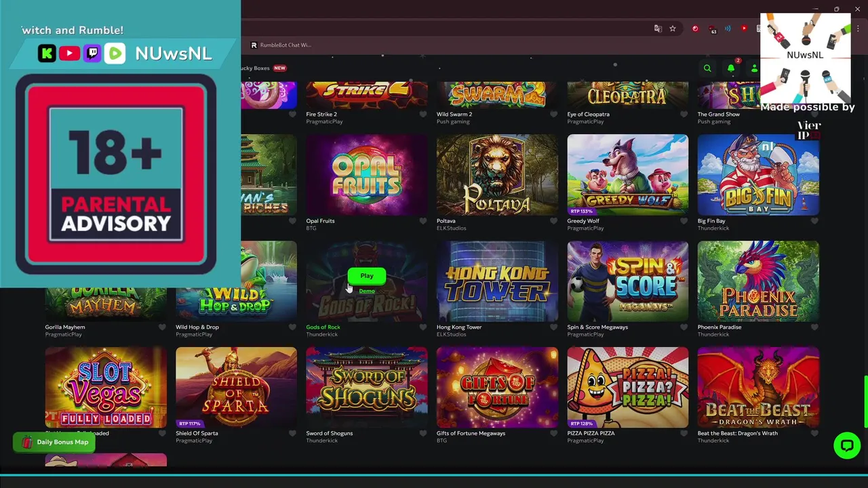Click the Gods of Rock title text
This screenshot has height=488, width=868.
coord(323,327)
